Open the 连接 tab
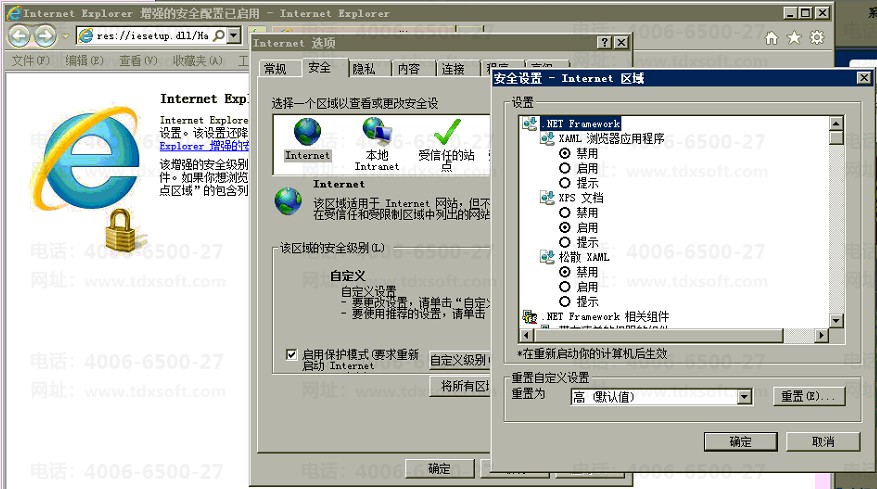This screenshot has width=877, height=489. click(x=453, y=69)
